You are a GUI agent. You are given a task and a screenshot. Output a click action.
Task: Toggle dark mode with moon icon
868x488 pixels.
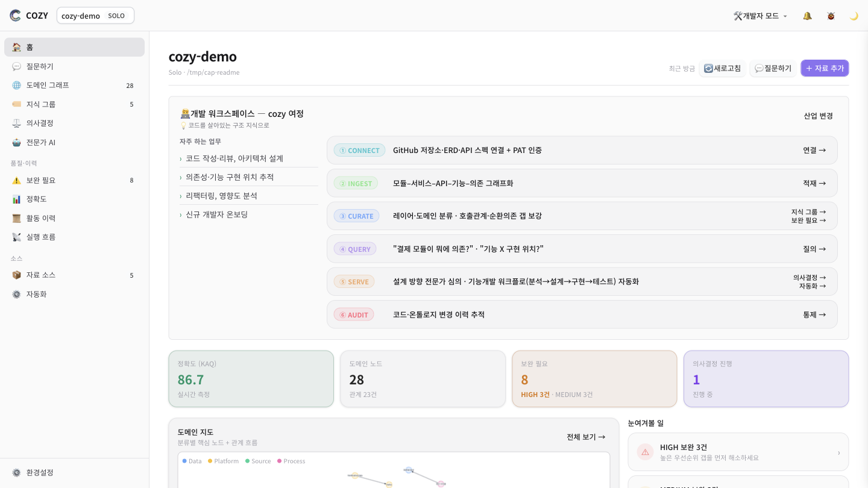(854, 16)
